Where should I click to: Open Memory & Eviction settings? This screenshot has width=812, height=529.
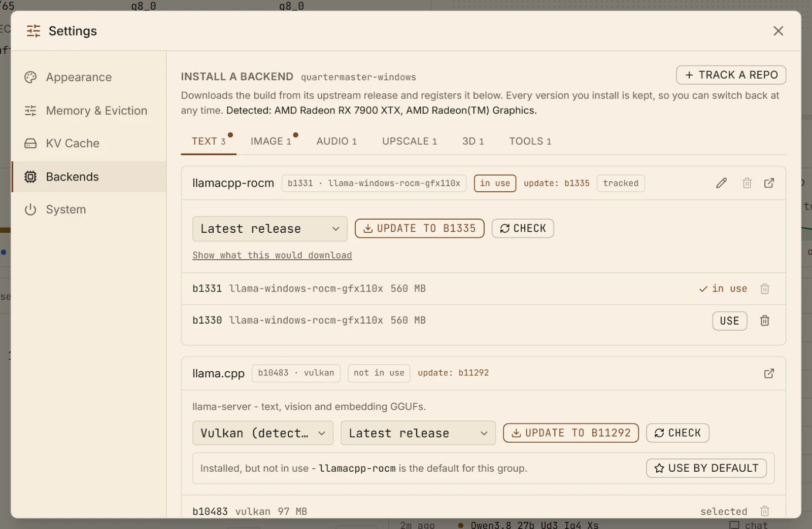pyautogui.click(x=89, y=111)
